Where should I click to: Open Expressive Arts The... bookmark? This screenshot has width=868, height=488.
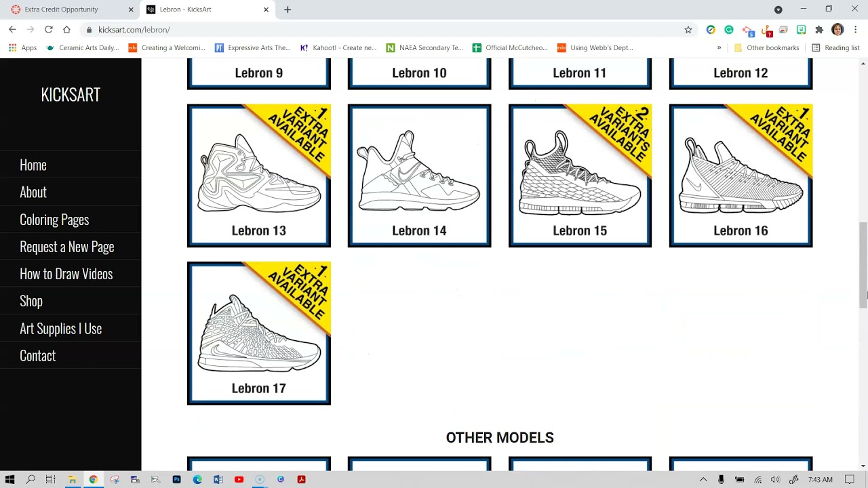[x=253, y=47]
